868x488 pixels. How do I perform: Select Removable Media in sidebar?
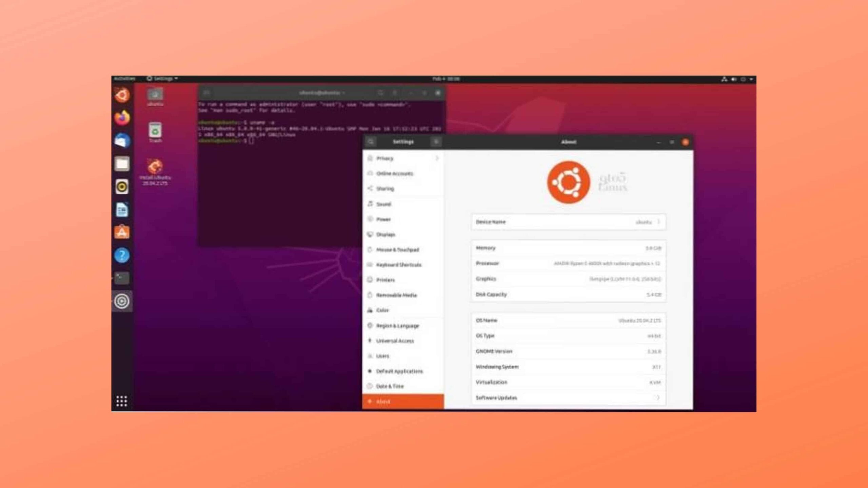point(403,295)
